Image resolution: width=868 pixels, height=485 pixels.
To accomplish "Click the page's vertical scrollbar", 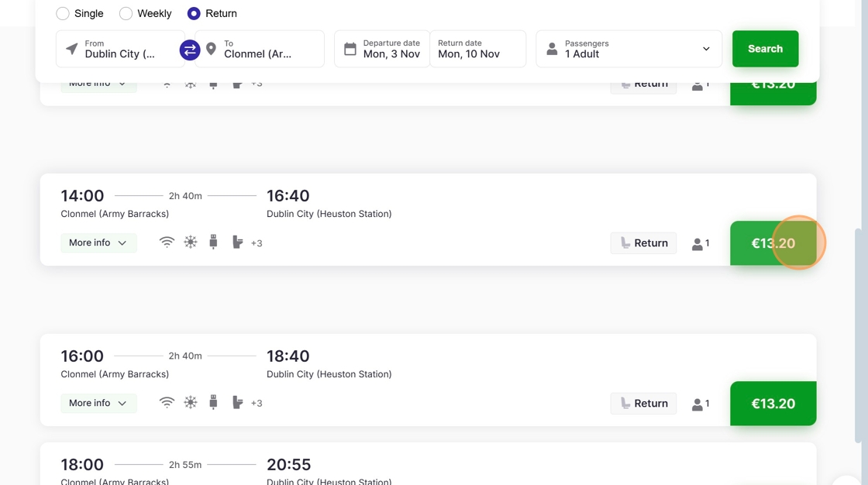I will (x=858, y=333).
